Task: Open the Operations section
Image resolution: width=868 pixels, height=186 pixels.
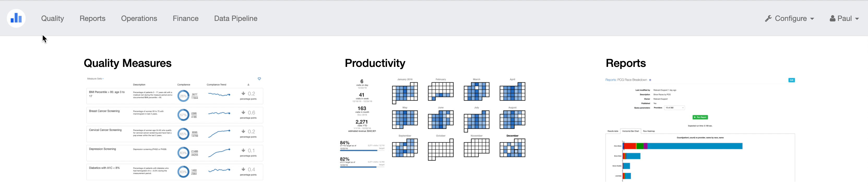Action: (x=139, y=19)
